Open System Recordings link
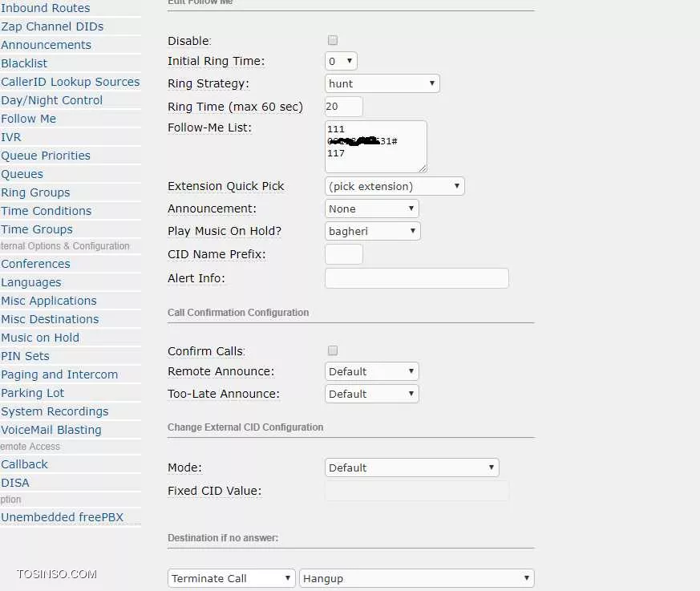This screenshot has width=700, height=591. (55, 411)
